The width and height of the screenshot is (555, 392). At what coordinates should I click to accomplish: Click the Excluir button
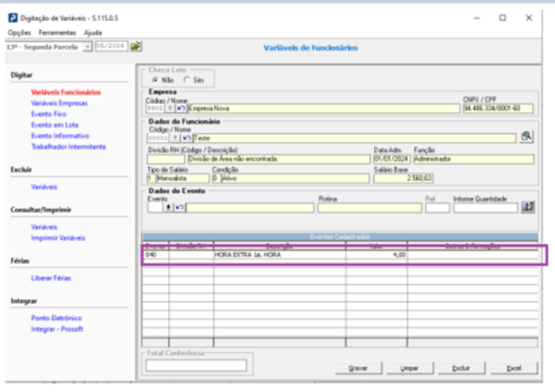tap(461, 368)
